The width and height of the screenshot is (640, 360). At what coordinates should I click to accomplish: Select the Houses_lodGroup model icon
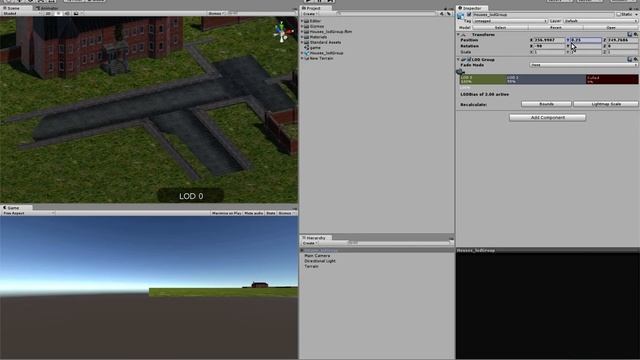tap(307, 53)
